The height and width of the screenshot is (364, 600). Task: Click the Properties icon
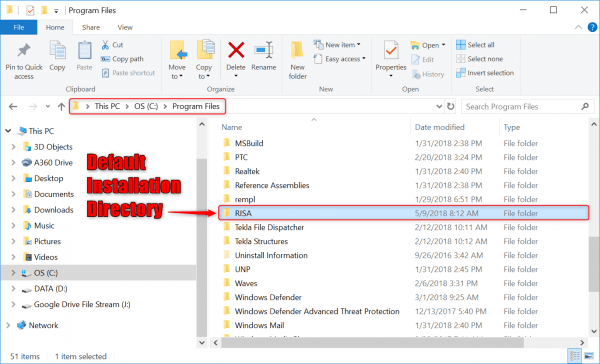click(391, 50)
